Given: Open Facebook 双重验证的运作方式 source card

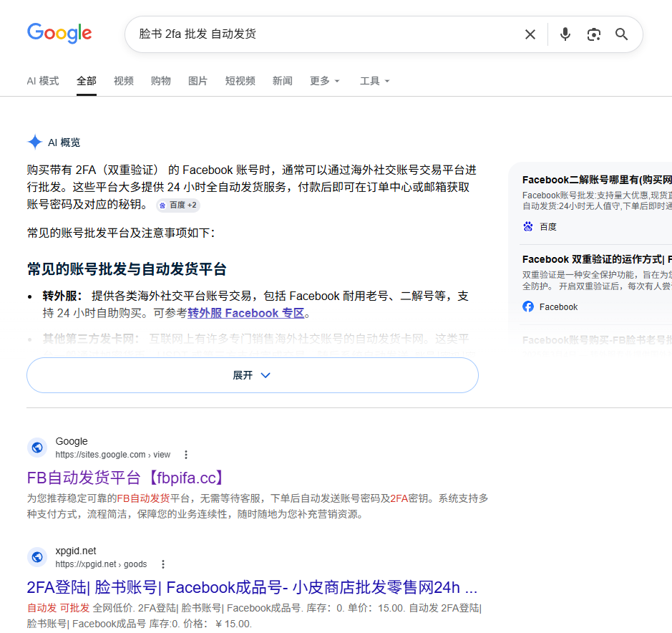Looking at the screenshot, I should (x=597, y=283).
